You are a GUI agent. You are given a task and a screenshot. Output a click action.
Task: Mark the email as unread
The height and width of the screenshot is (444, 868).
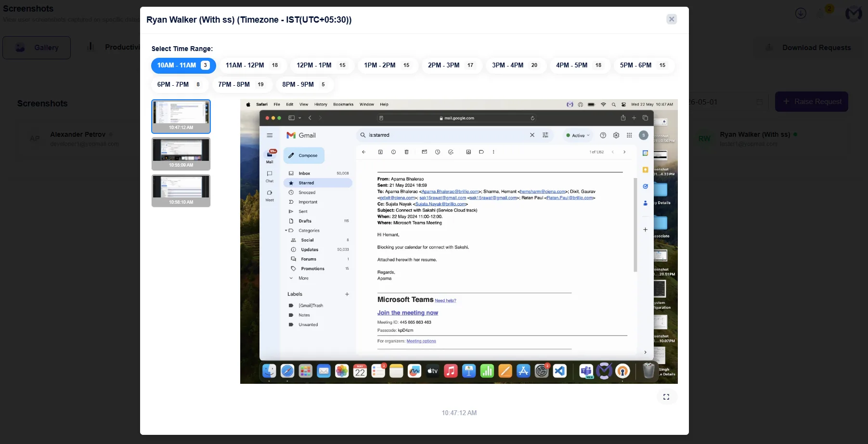(x=424, y=152)
